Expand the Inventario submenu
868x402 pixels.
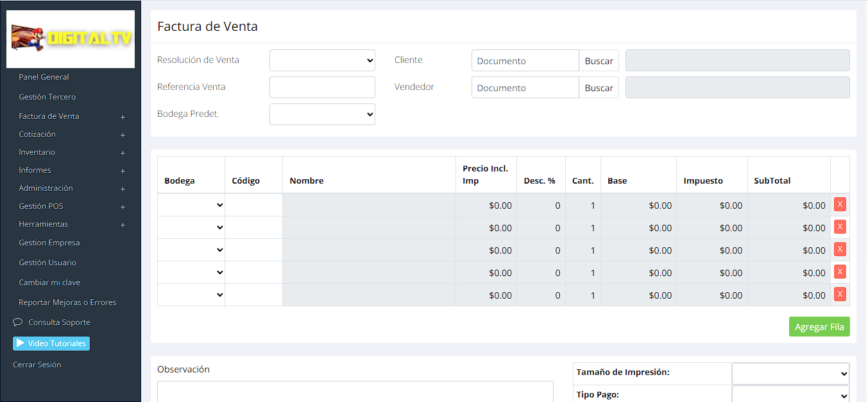123,153
